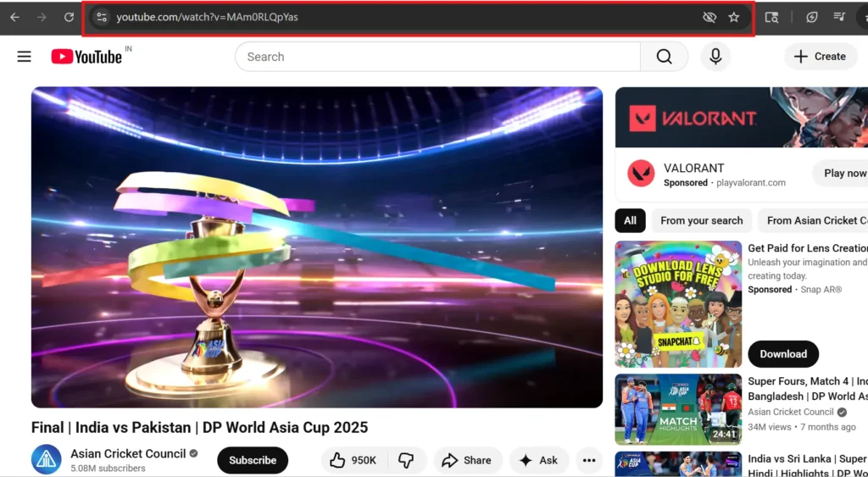Viewport: 868px width, 477px height.
Task: Open the Create button
Action: click(821, 57)
